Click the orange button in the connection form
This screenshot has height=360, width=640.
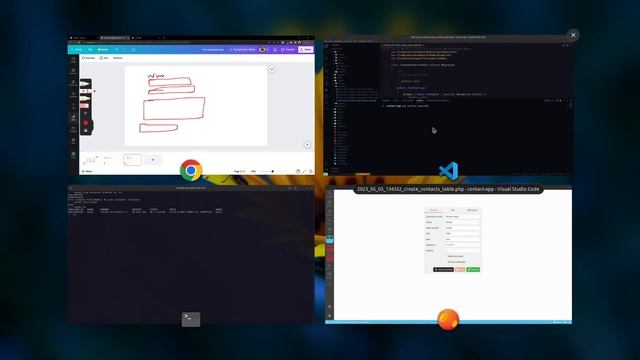click(x=460, y=269)
